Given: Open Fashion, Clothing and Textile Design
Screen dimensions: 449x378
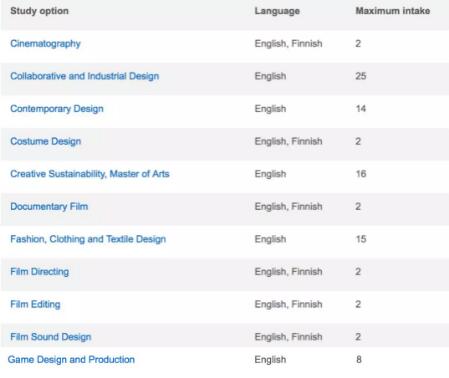Looking at the screenshot, I should coord(88,239).
